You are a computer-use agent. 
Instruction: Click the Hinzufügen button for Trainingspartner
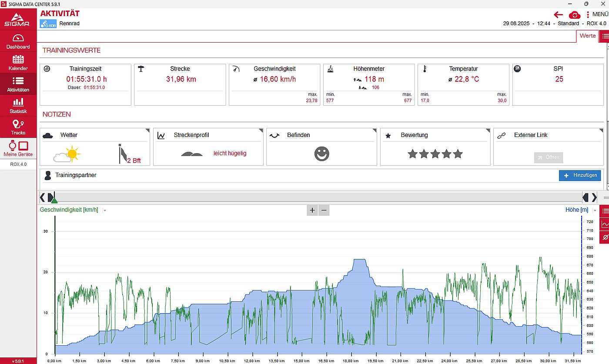coord(580,175)
